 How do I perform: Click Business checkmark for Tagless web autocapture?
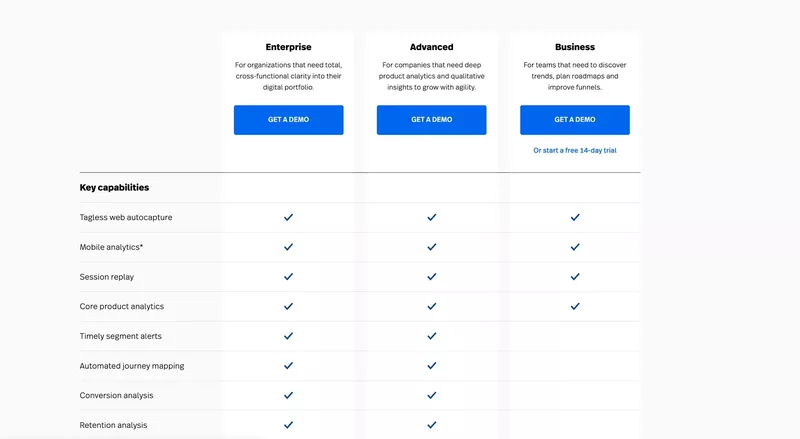pyautogui.click(x=575, y=217)
